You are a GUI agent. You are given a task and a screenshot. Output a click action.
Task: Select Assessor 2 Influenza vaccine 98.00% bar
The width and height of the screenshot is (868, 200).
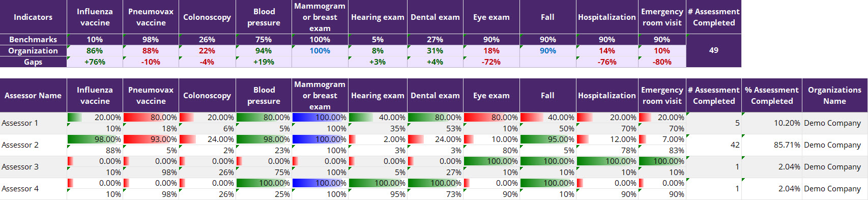pos(95,139)
